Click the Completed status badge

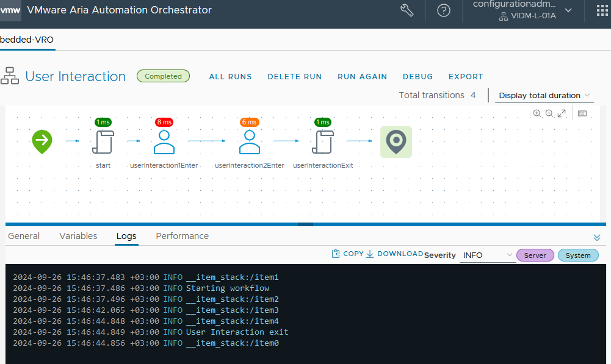click(x=163, y=76)
